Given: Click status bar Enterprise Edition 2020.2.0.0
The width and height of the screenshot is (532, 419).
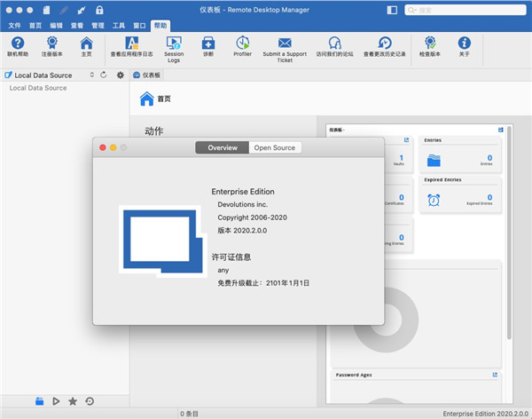Looking at the screenshot, I should tap(486, 414).
